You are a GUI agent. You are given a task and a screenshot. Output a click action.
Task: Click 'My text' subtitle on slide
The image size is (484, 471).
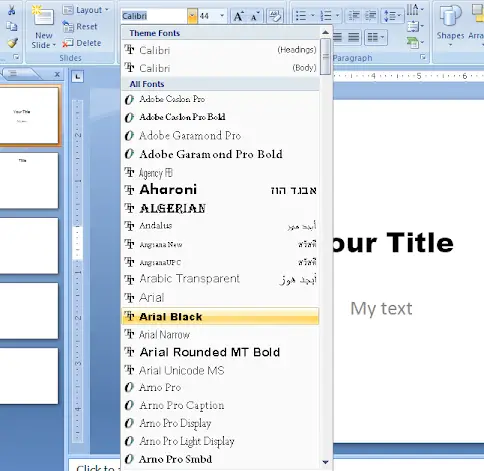(381, 309)
